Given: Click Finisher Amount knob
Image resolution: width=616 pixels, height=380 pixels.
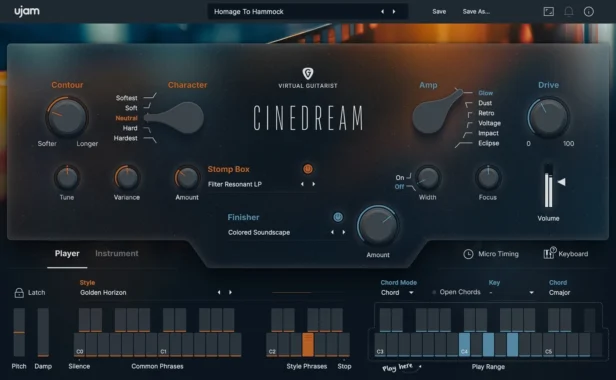Looking at the screenshot, I should (378, 226).
